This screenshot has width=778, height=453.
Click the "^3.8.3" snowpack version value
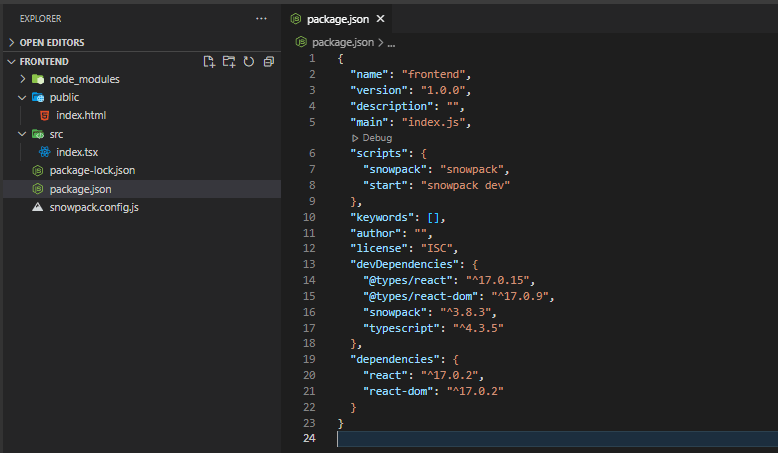point(465,313)
